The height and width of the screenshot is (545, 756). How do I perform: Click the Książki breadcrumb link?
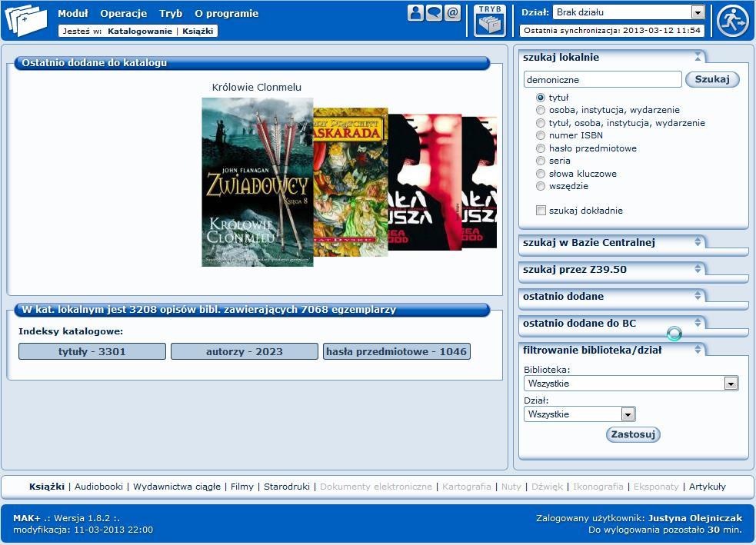click(x=198, y=32)
